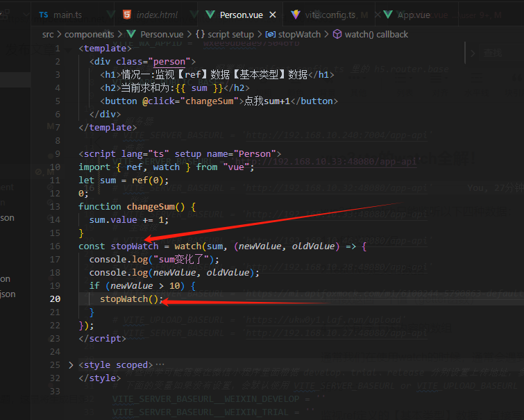Click the stray 0; on line 12
524x420 pixels.
point(83,193)
